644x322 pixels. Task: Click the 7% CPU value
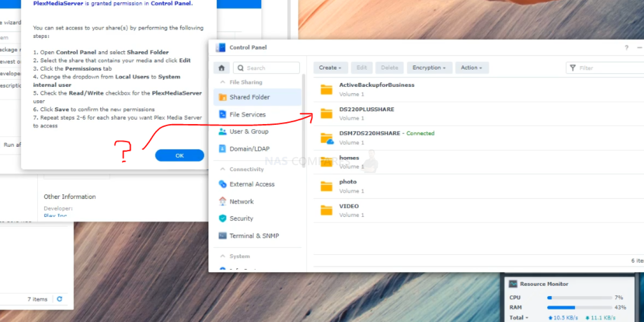[x=619, y=297]
